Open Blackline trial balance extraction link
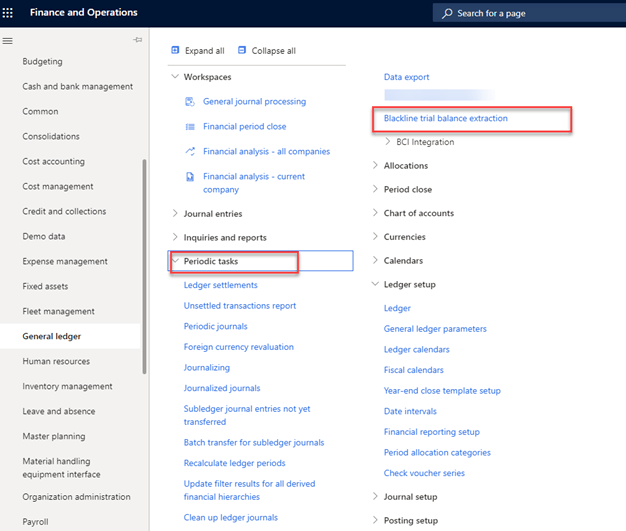Viewport: 626px width, 531px height. point(445,119)
